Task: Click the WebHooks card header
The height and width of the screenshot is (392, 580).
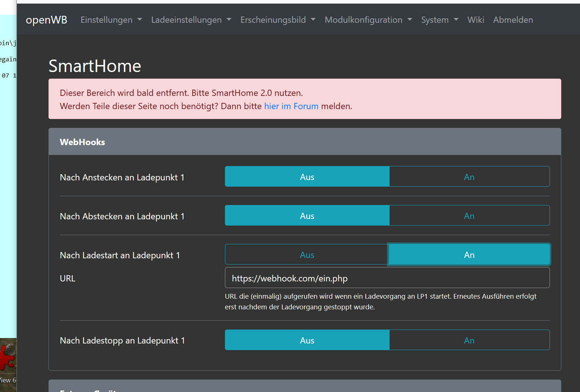Action: 305,142
